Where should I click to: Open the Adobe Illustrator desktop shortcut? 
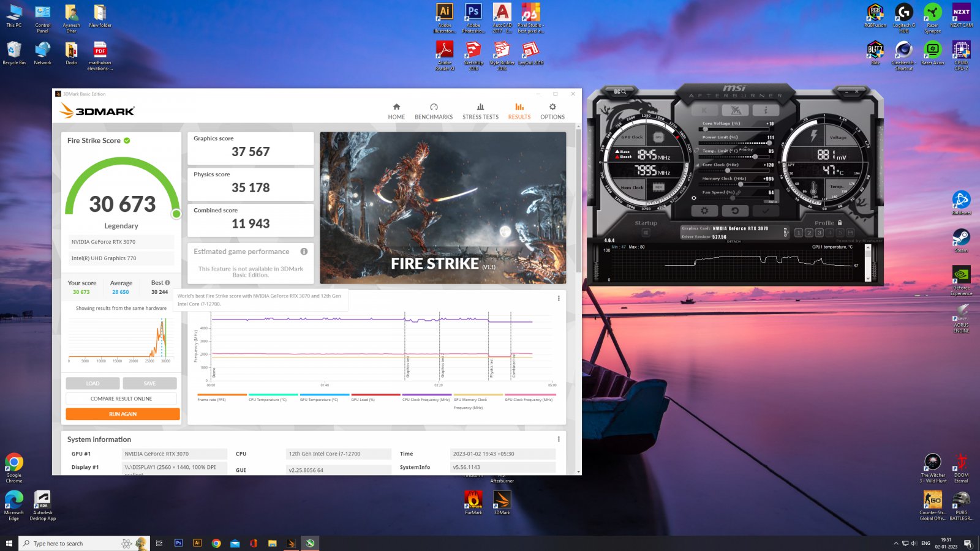click(445, 18)
